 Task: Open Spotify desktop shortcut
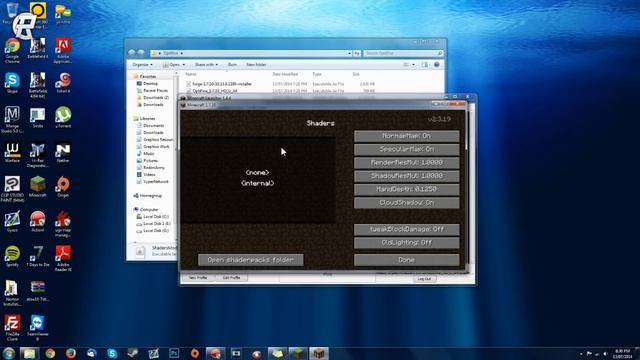click(12, 256)
